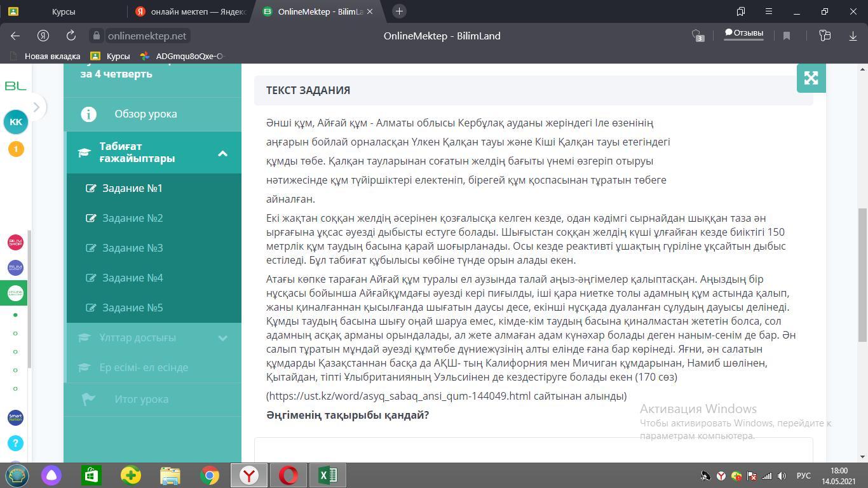Click the edit icon beside Задание №5
Image resolution: width=868 pixels, height=488 pixels.
[x=92, y=308]
